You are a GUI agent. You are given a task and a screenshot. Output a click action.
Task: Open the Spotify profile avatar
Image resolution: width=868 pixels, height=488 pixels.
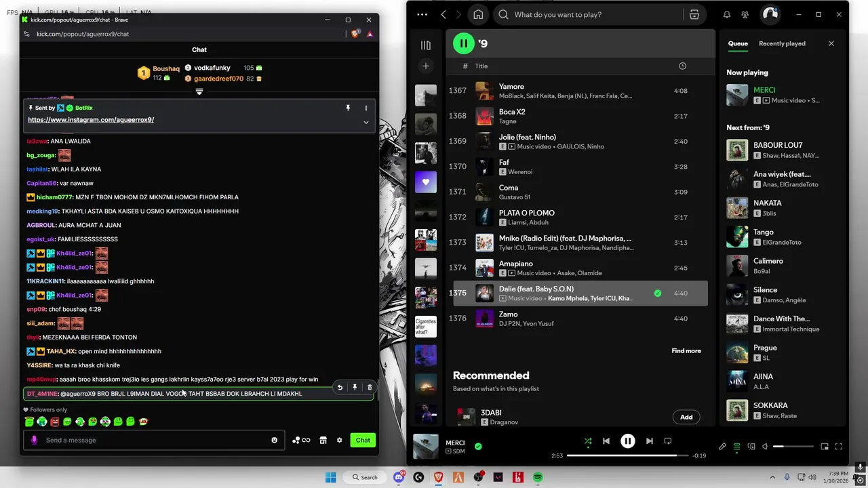click(x=770, y=14)
